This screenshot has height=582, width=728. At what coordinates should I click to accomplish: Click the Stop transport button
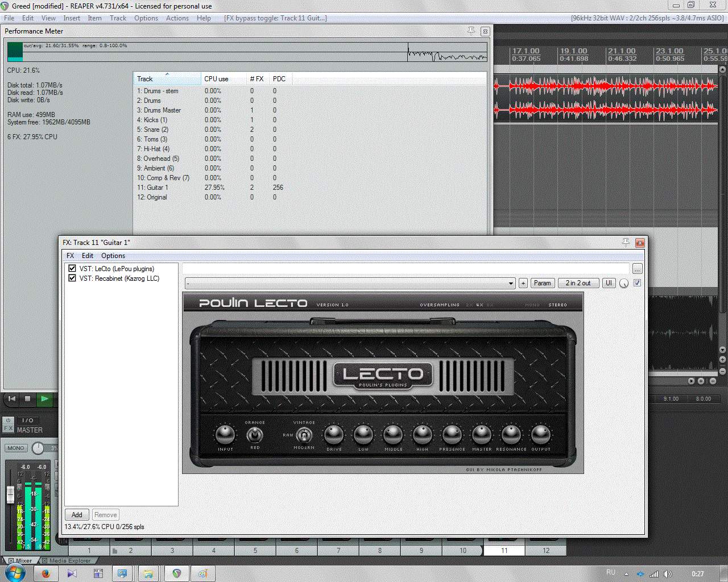coord(27,399)
